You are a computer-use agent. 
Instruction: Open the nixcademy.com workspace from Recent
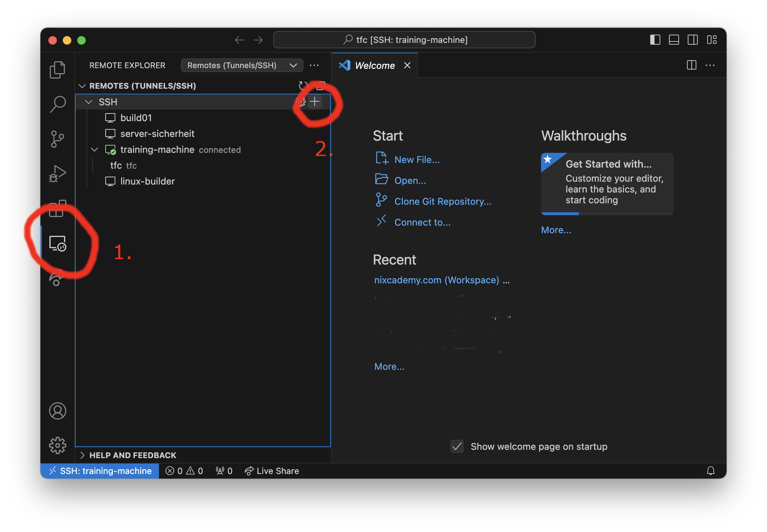[x=437, y=280]
